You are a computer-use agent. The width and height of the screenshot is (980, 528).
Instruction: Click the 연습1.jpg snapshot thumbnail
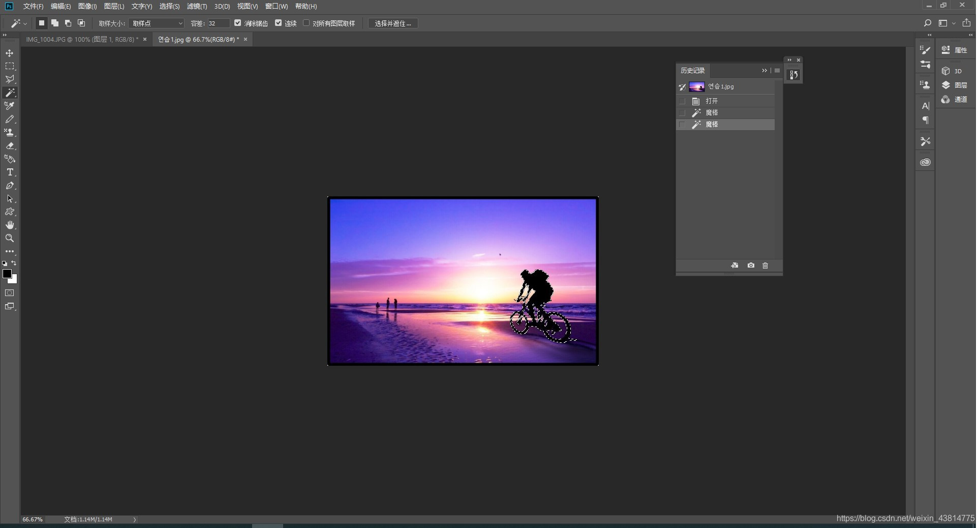pos(696,87)
